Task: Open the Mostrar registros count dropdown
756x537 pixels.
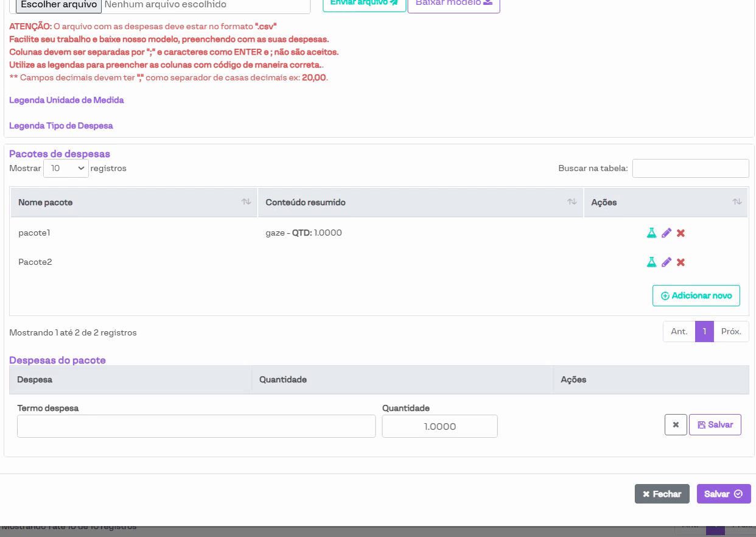Action: [x=66, y=169]
